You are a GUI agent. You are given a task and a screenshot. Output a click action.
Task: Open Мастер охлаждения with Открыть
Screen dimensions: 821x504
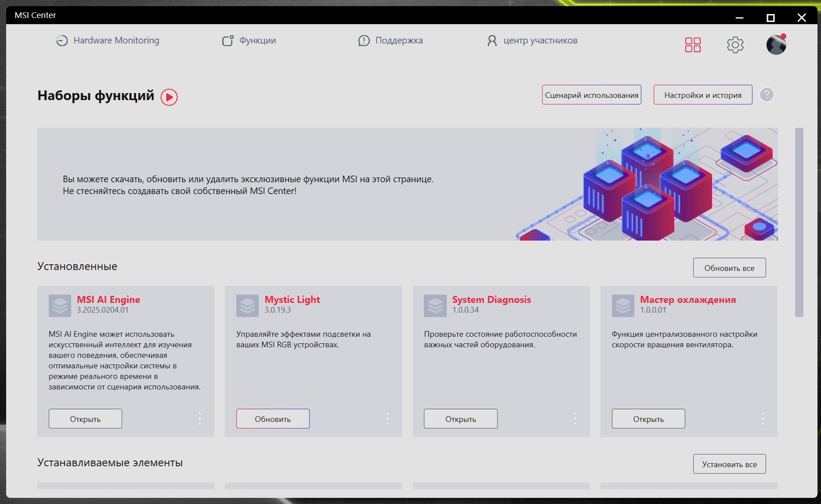(x=648, y=419)
